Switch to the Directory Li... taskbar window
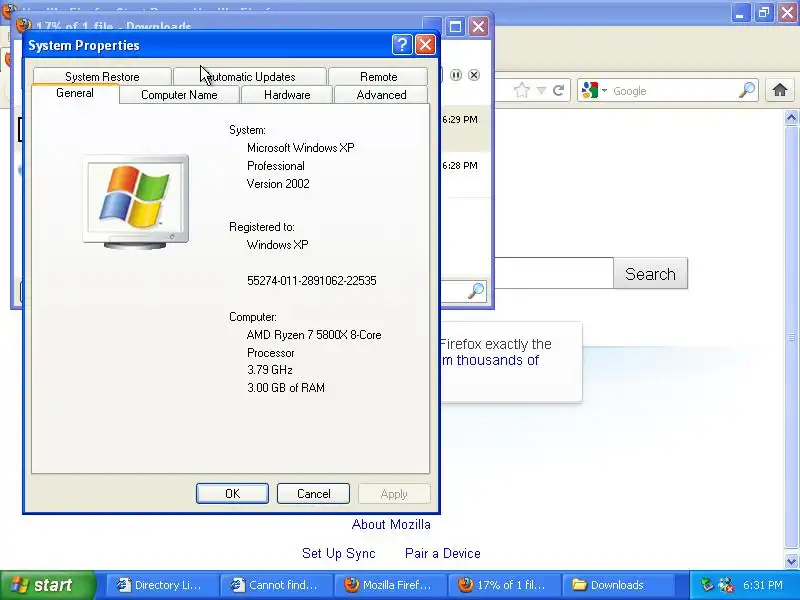Screen dimensions: 800x600 pyautogui.click(x=160, y=585)
